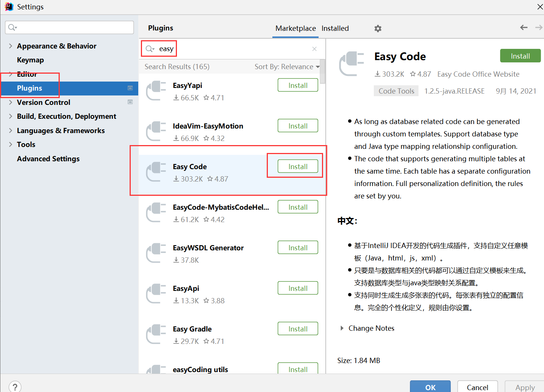Click the EasyYapi plugin icon

point(156,91)
